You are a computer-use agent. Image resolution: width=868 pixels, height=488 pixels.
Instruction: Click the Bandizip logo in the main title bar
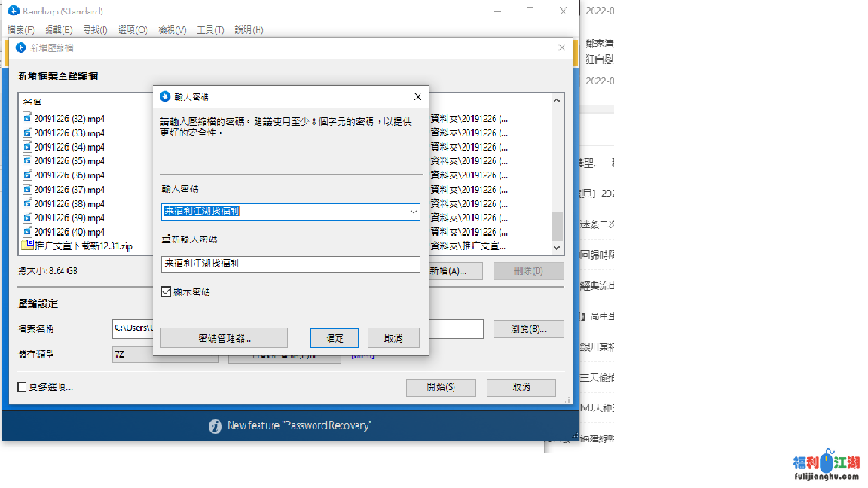coord(14,11)
